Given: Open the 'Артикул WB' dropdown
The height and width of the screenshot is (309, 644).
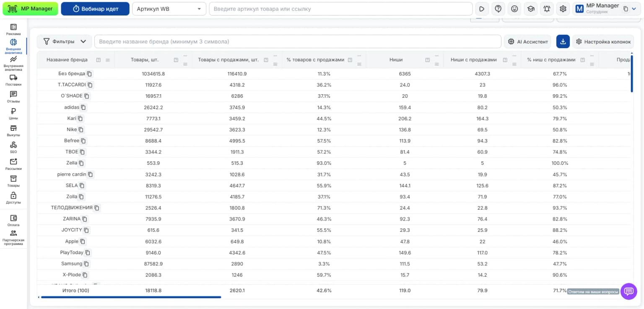Looking at the screenshot, I should coord(169,9).
